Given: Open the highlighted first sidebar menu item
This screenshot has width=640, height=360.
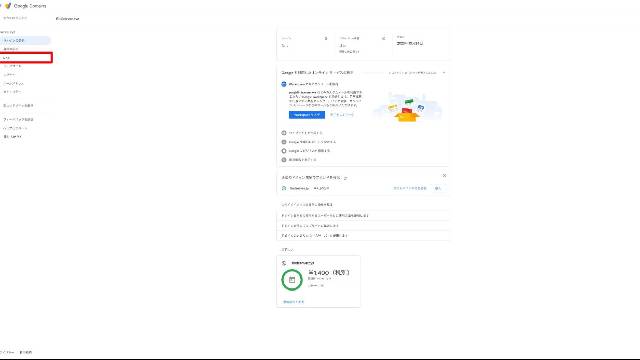Looking at the screenshot, I should pyautogui.click(x=25, y=40).
